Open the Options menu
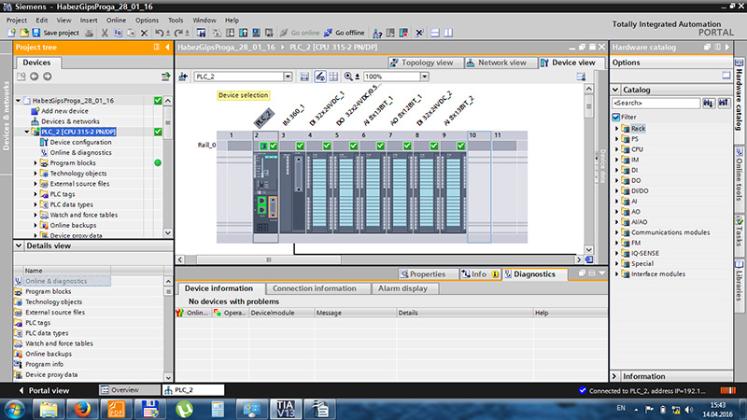Screen dimensions: 747x420 tap(147, 20)
